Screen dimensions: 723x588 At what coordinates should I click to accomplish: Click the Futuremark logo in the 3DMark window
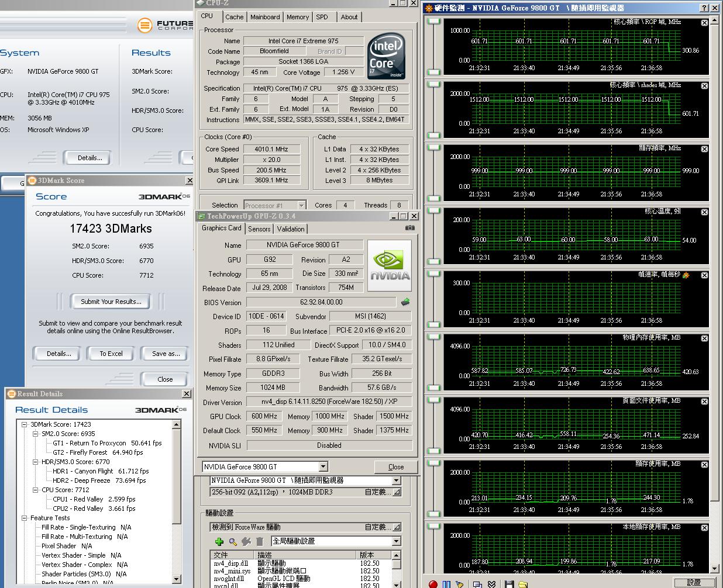click(x=165, y=25)
